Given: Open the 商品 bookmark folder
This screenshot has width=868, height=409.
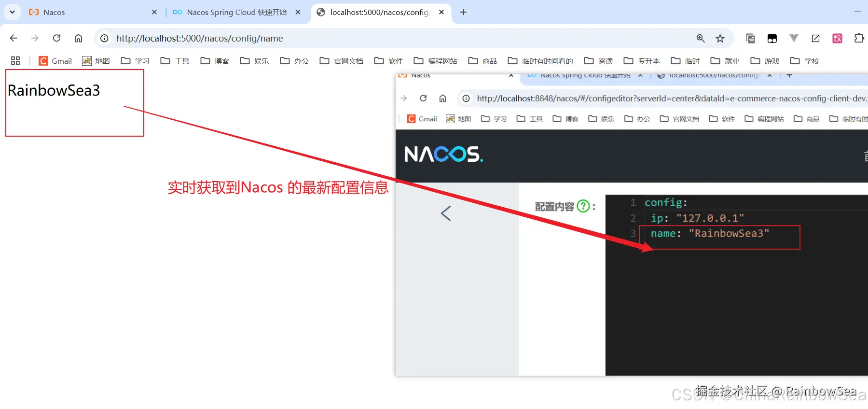Looking at the screenshot, I should point(482,61).
